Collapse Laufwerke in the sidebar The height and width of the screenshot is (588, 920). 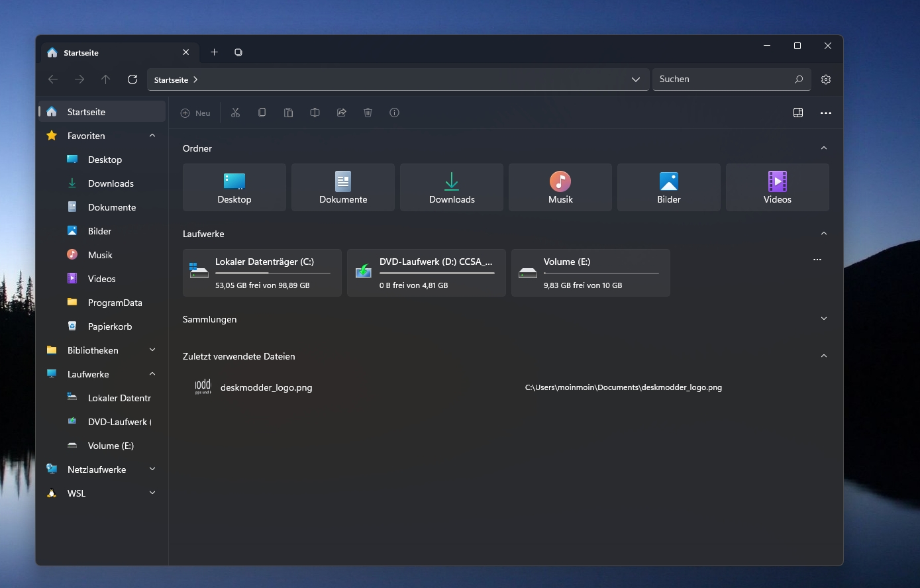152,374
